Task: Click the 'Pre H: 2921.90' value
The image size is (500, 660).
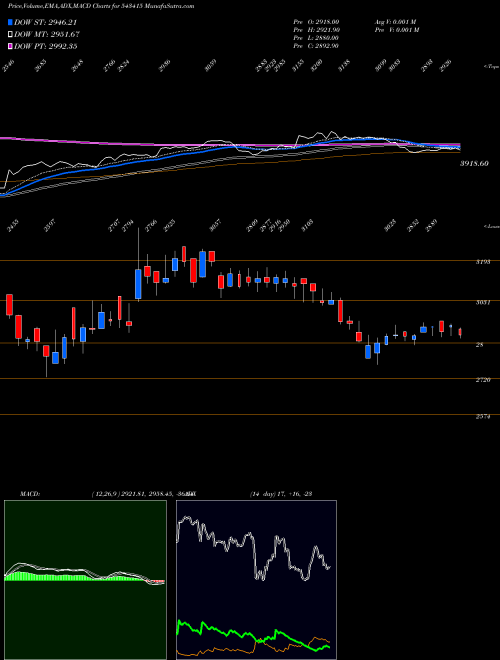Action: tap(316, 30)
